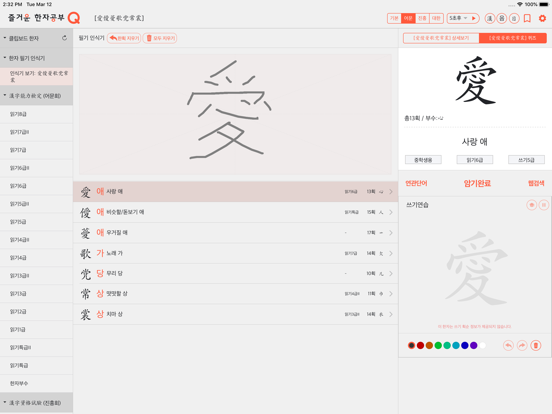The image size is (552, 414).
Task: Mark character as 암기완료
Action: (x=477, y=183)
